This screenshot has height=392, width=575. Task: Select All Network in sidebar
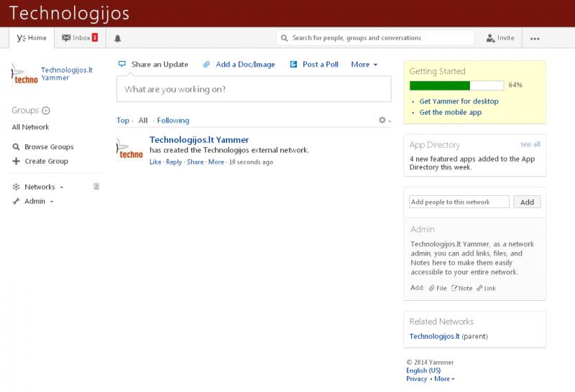click(30, 127)
